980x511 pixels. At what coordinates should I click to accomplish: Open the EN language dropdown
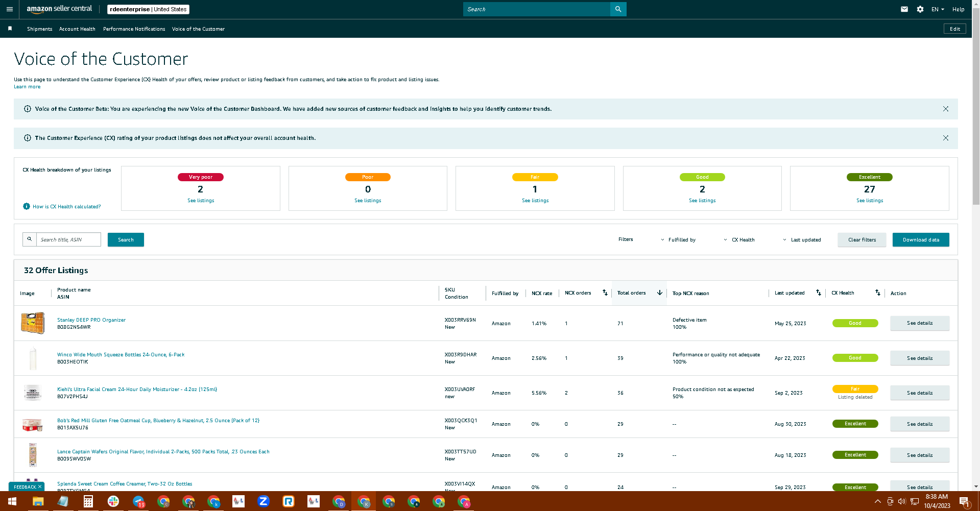938,9
